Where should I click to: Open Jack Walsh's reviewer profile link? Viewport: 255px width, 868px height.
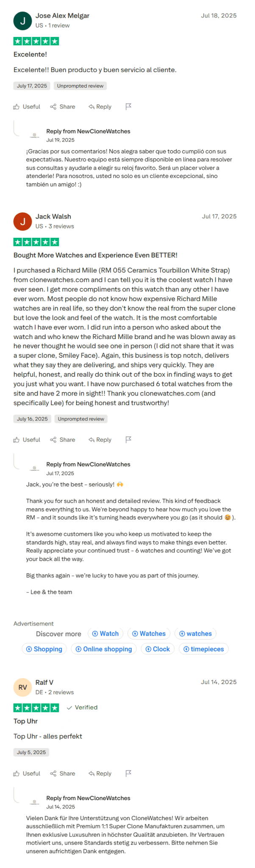point(53,216)
